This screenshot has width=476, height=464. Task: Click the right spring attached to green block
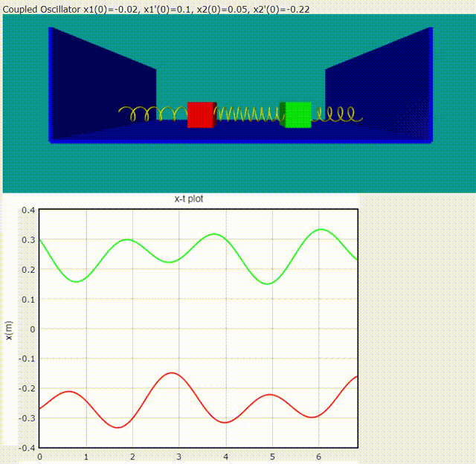point(337,114)
